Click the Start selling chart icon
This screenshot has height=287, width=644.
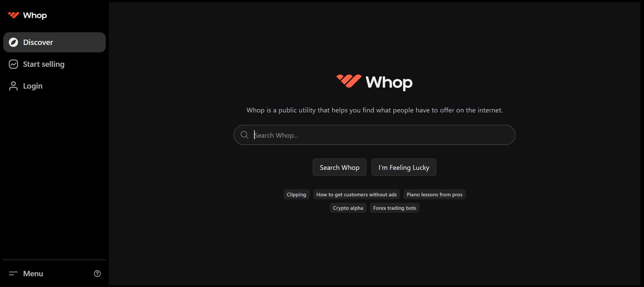tap(13, 64)
